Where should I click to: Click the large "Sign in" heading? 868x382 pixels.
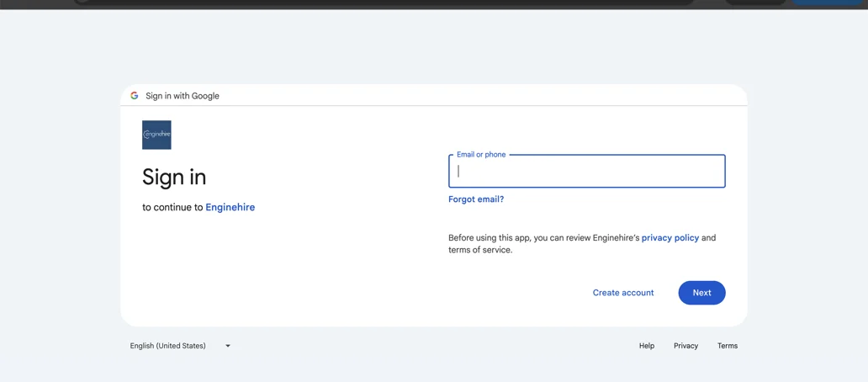point(174,177)
